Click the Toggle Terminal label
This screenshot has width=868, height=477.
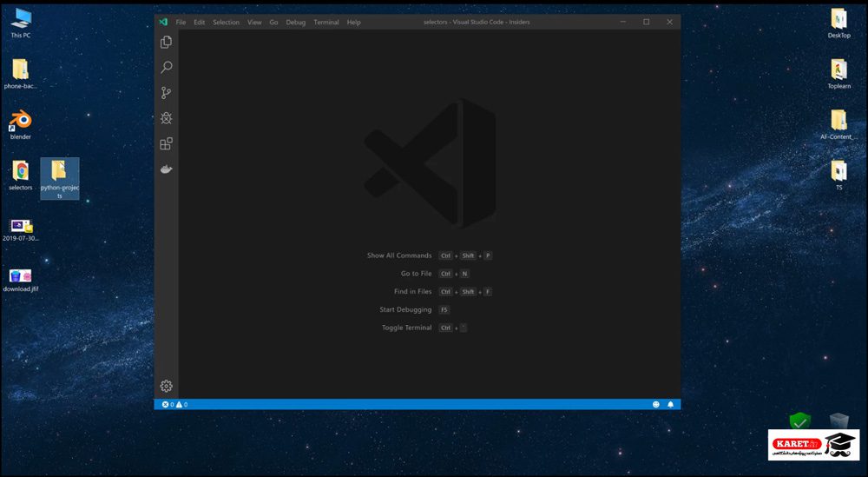click(x=407, y=328)
